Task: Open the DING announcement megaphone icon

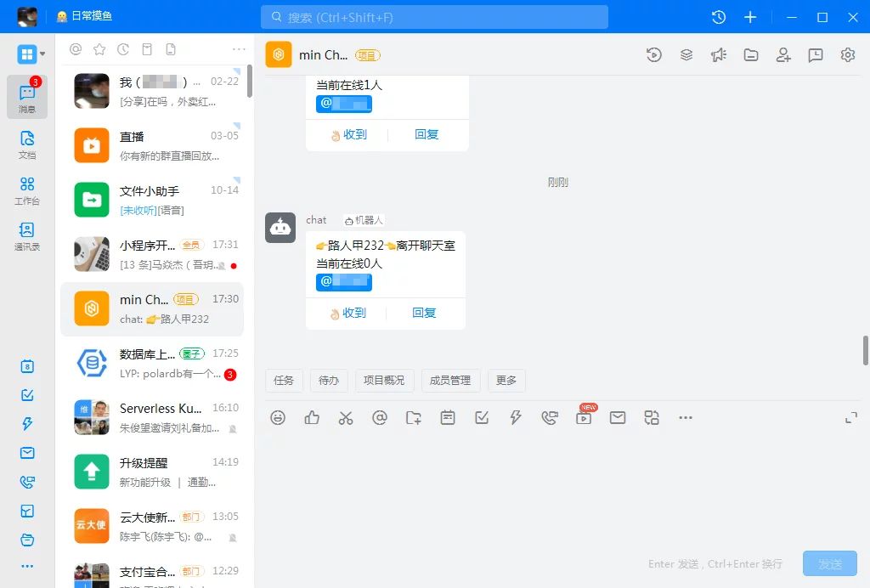Action: point(718,53)
